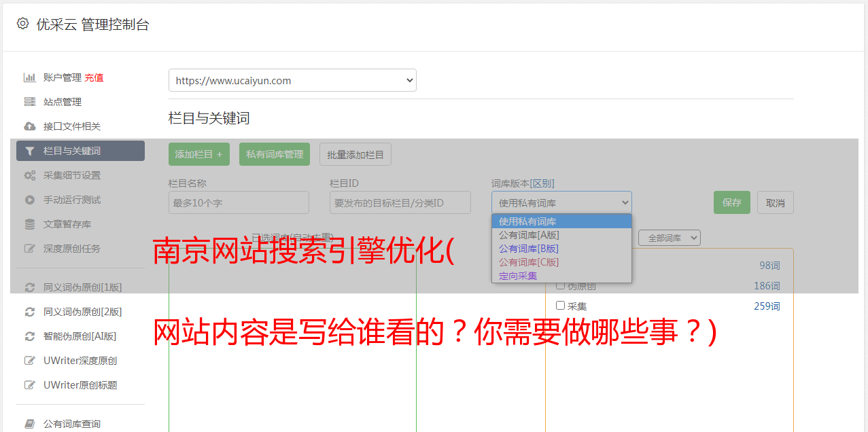Screen dimensions: 868x432
Task: Choose 公有词库[B版] from the dropdown list
Action: [561, 249]
